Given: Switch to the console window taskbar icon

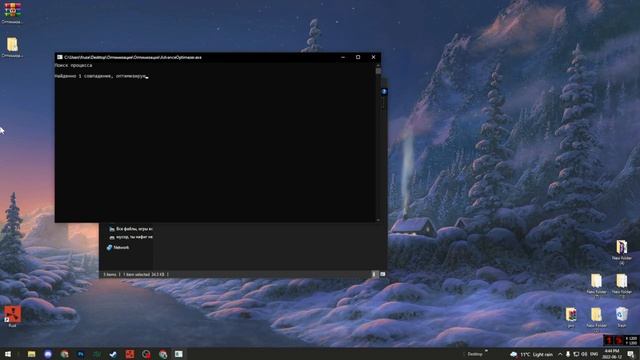Looking at the screenshot, I should (179, 354).
